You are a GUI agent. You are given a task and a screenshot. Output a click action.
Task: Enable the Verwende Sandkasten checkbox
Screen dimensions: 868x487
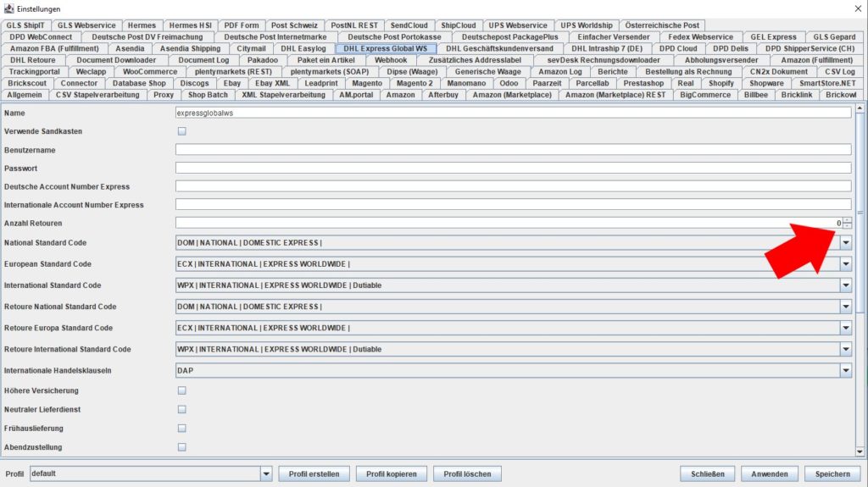click(181, 131)
